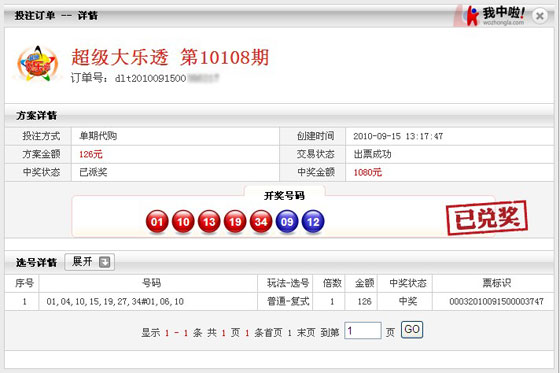Viewport: 560px width, 373px height.
Task: Click red ball number 13
Action: tap(209, 222)
